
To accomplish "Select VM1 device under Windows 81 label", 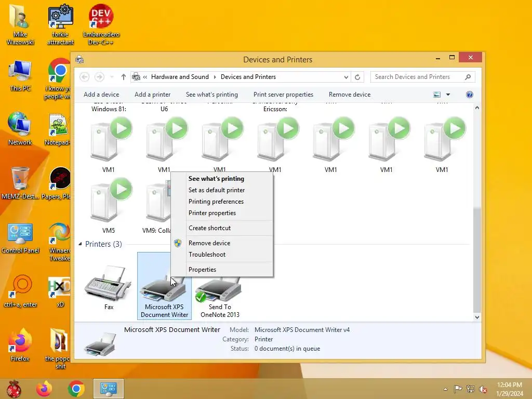I will (109, 144).
